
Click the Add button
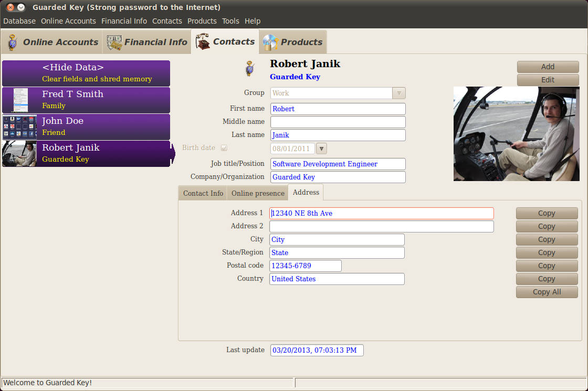pyautogui.click(x=548, y=67)
